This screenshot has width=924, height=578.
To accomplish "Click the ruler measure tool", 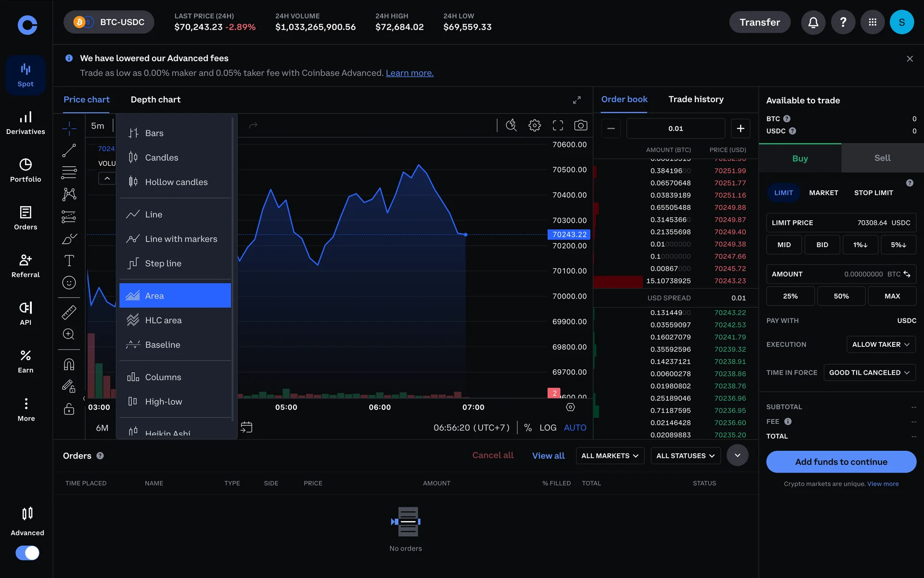I will point(69,313).
